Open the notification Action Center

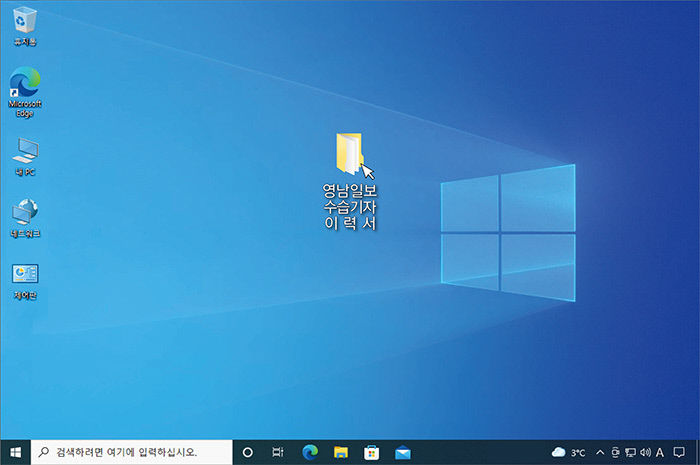coord(679,453)
